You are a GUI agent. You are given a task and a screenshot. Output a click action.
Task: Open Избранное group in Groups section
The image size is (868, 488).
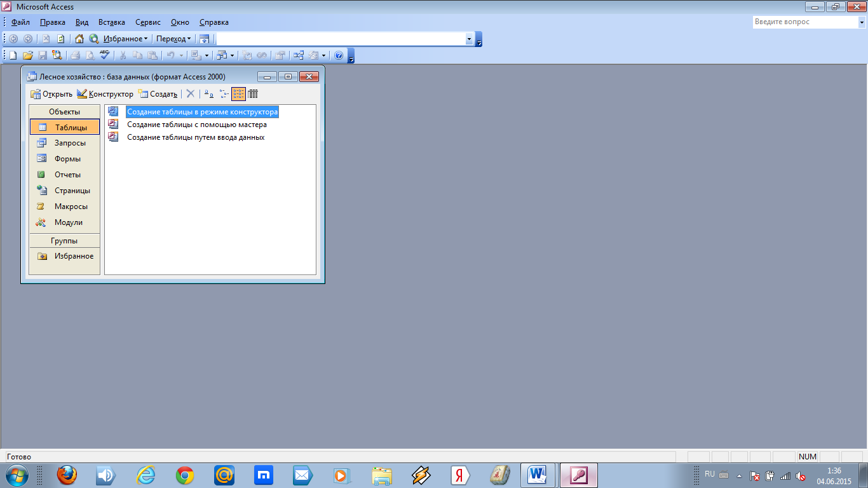65,256
